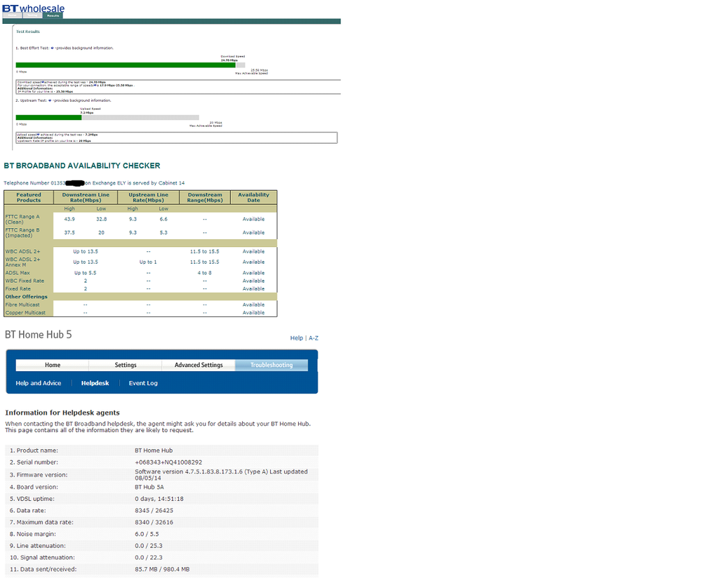Click the '1. Product name:' label
Image resolution: width=701 pixels, height=588 pixels.
[34, 450]
